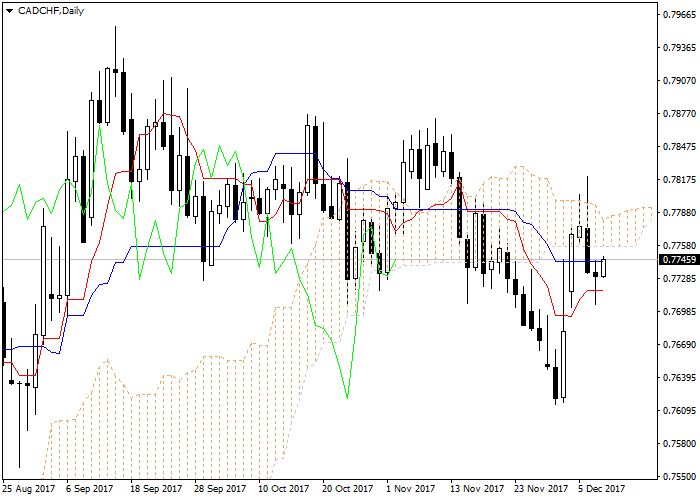Click the 18 Sep 2017 date label
This screenshot has width=700, height=500.
click(156, 489)
